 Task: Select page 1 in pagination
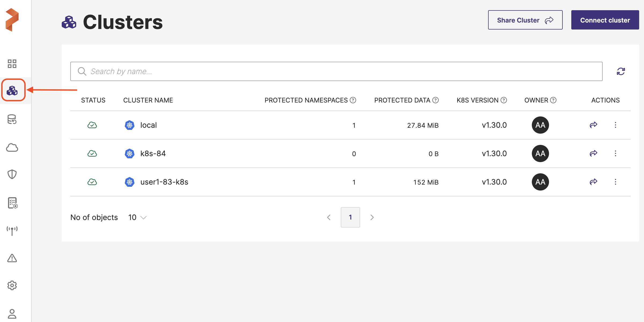(x=350, y=217)
